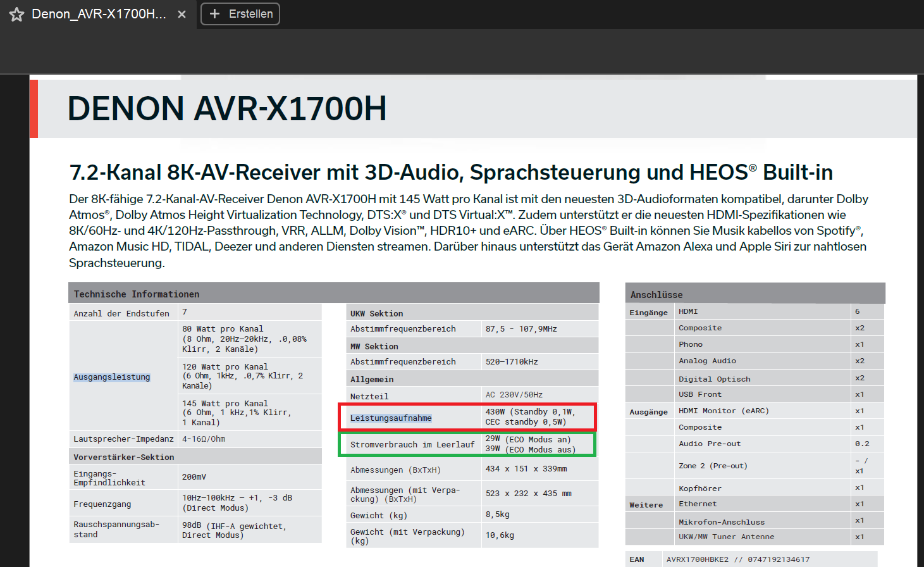Click the Erstellen button
924x567 pixels.
(x=240, y=14)
